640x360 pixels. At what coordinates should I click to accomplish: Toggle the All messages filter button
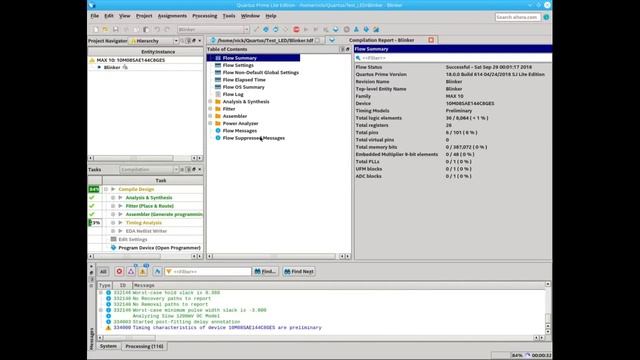[x=103, y=271]
